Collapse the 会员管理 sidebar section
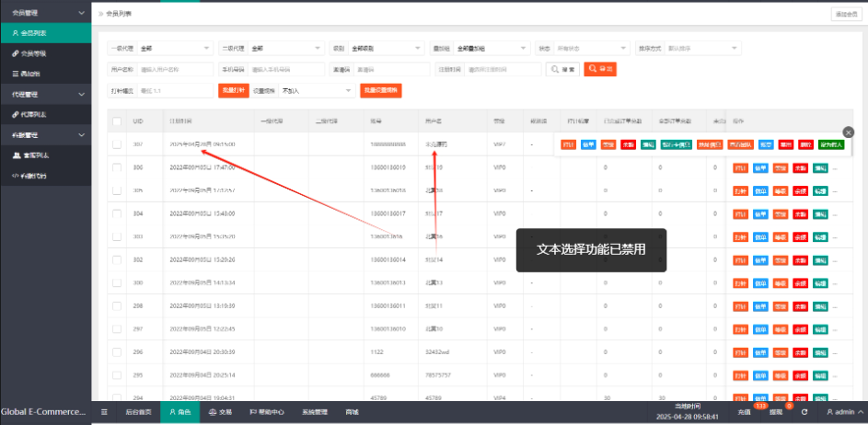868x425 pixels. pos(45,12)
